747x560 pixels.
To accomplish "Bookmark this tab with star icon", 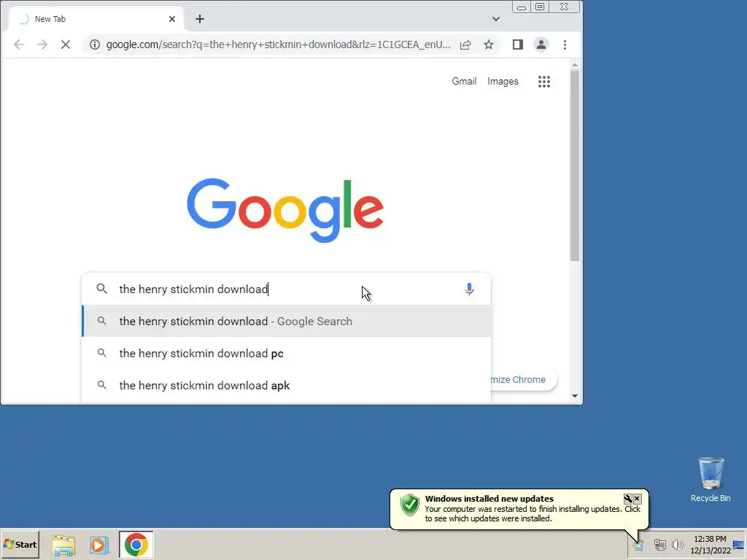I will tap(489, 44).
